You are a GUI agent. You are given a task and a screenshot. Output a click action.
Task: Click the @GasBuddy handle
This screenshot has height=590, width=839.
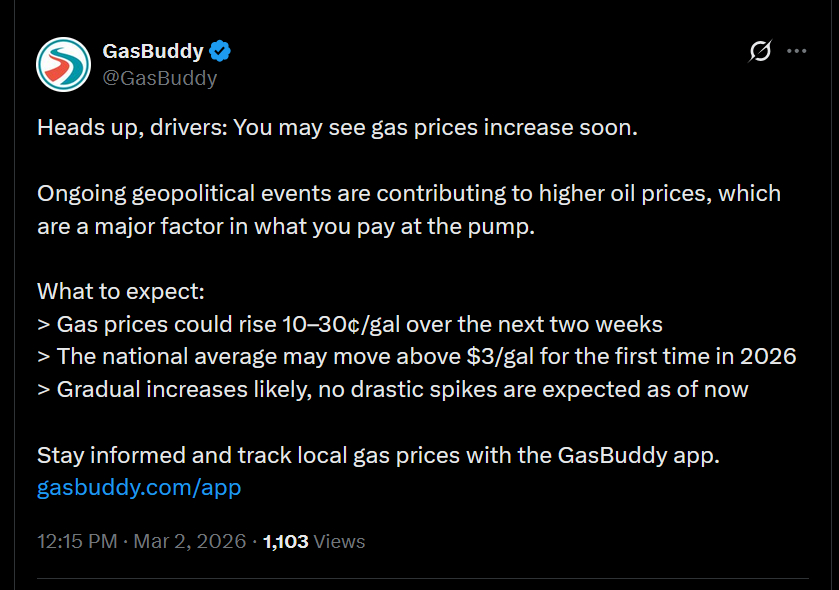pos(160,78)
